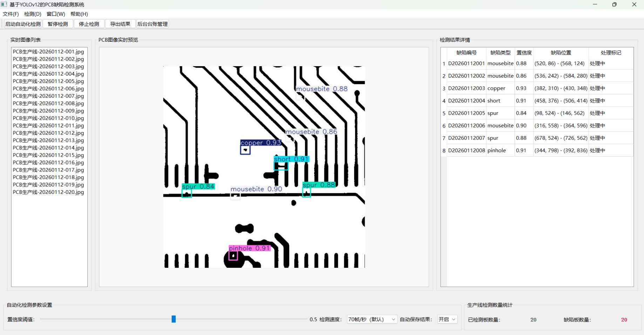Click the pinhole 0.91 bounding box
Screen dimensions: 644x335
tap(233, 256)
